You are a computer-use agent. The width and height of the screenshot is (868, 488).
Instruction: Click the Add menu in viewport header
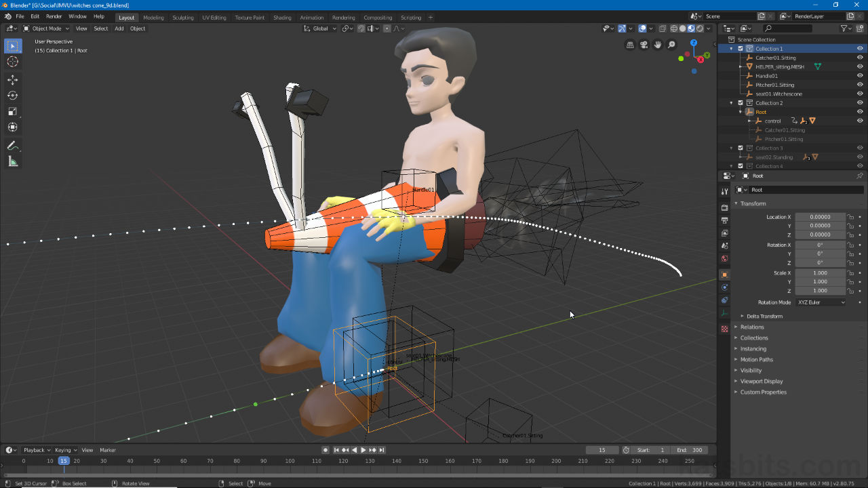[x=119, y=28]
